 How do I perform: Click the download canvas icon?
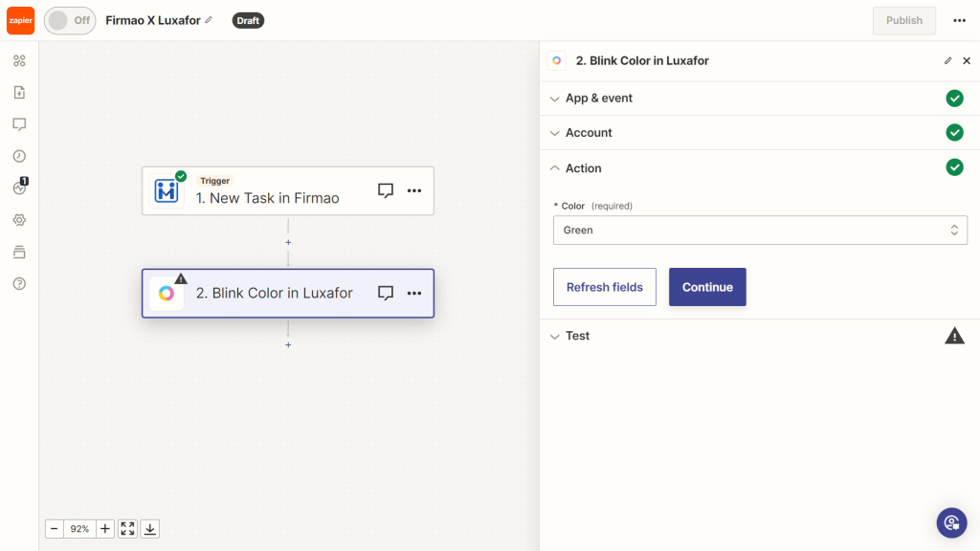(150, 528)
